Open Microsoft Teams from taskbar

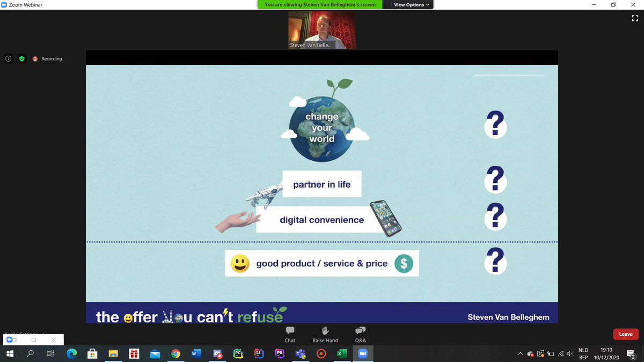(x=300, y=353)
